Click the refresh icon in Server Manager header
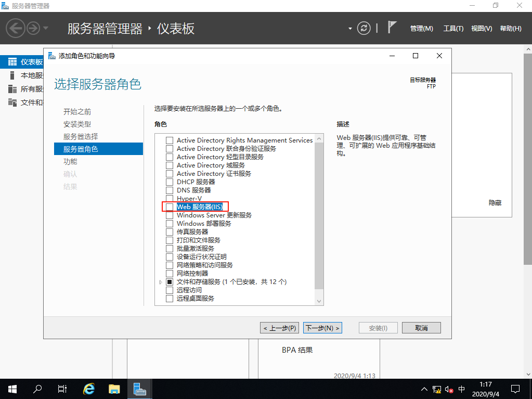The image size is (532, 399). pos(364,28)
